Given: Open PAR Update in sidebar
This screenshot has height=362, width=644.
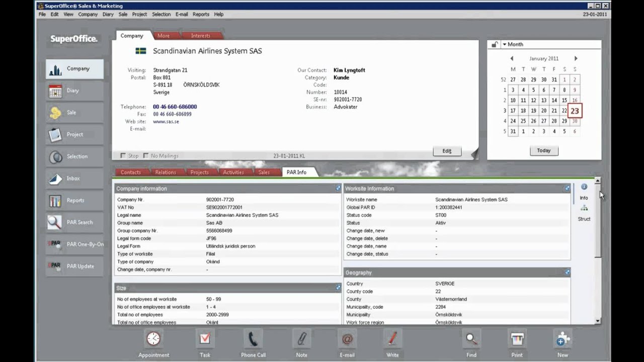Looking at the screenshot, I should pyautogui.click(x=74, y=266).
